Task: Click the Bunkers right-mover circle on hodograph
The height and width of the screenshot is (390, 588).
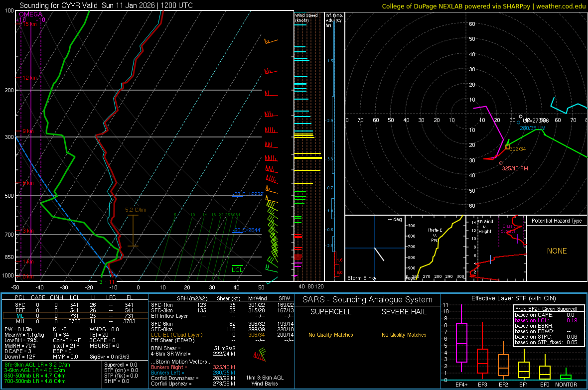Action: click(501, 163)
